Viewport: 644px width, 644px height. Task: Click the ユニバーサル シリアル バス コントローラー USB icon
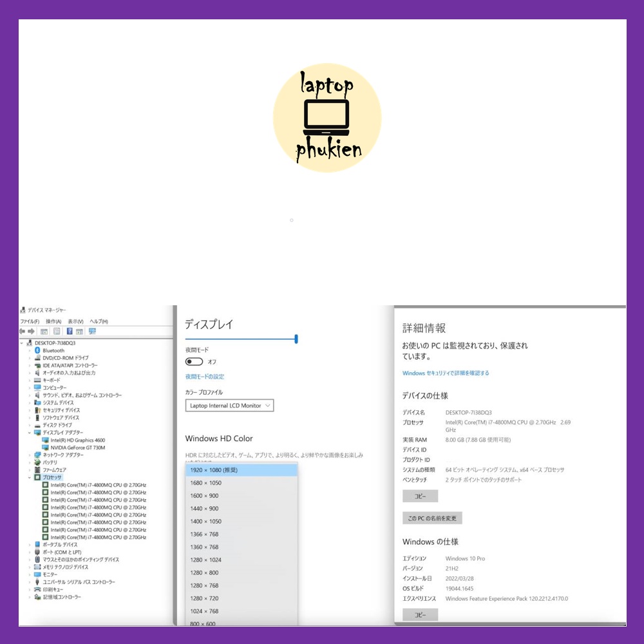pos(37,582)
